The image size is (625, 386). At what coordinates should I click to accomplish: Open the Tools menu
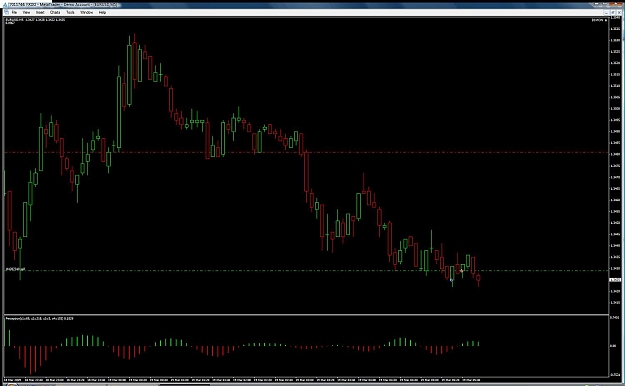click(x=70, y=12)
